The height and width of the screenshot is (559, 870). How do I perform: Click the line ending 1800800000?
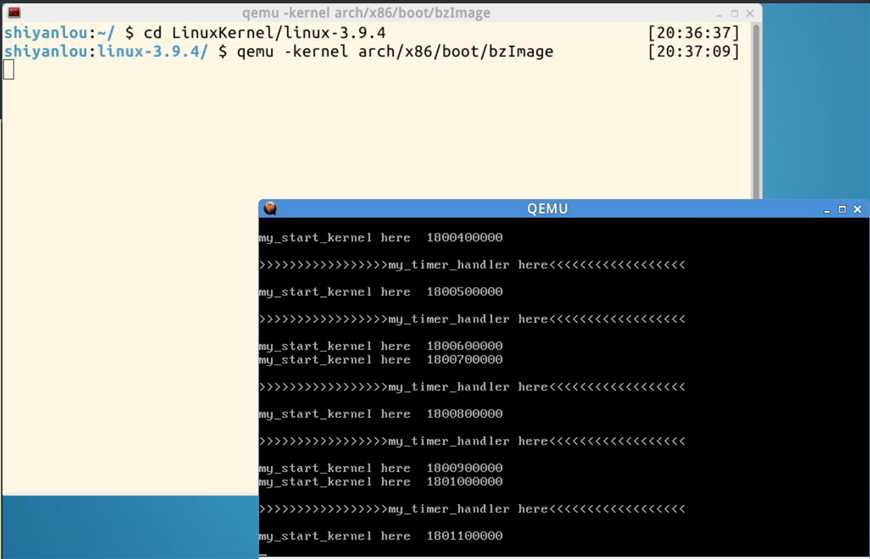pos(381,414)
